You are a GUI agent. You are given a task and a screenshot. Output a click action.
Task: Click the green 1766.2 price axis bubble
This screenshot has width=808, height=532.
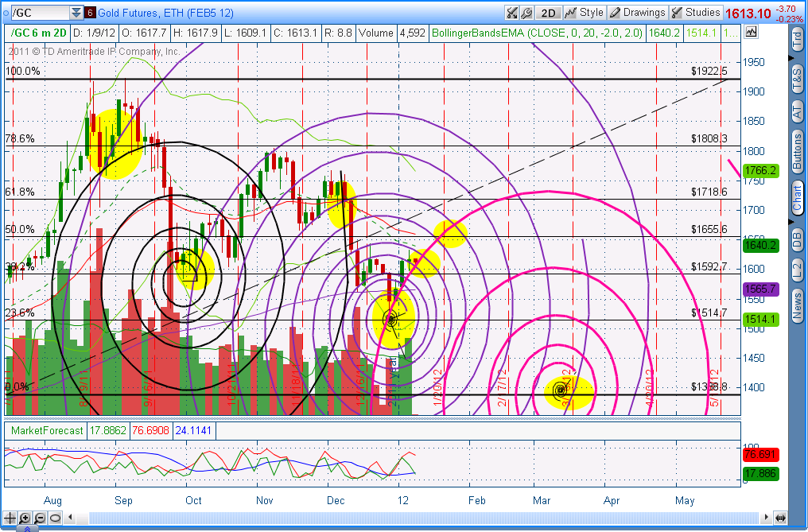coord(760,171)
